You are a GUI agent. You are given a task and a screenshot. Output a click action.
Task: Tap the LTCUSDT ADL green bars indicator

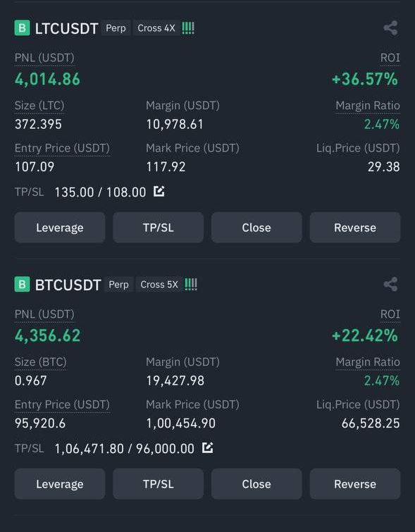(x=188, y=27)
